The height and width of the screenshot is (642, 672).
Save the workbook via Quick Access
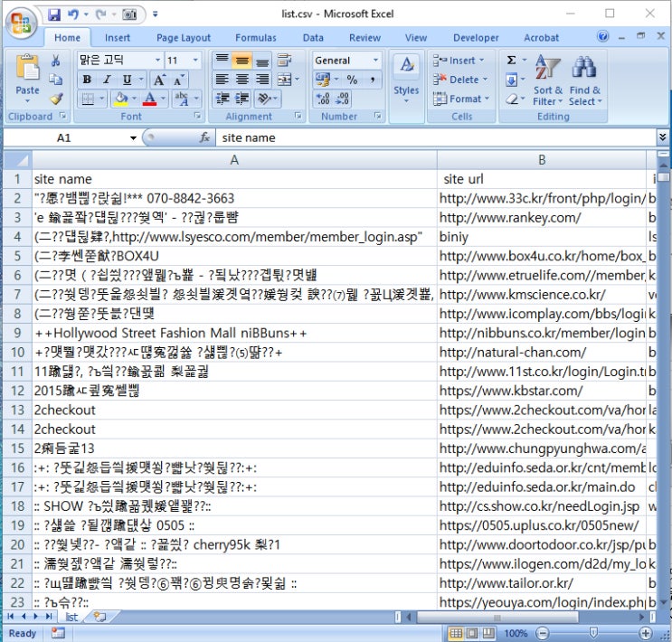tap(54, 14)
